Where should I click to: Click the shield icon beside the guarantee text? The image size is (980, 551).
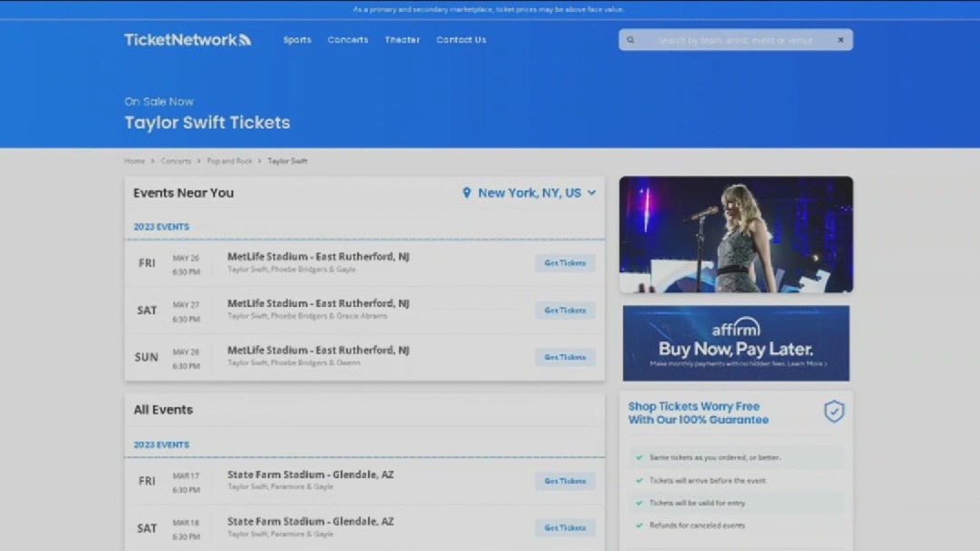[x=834, y=412]
